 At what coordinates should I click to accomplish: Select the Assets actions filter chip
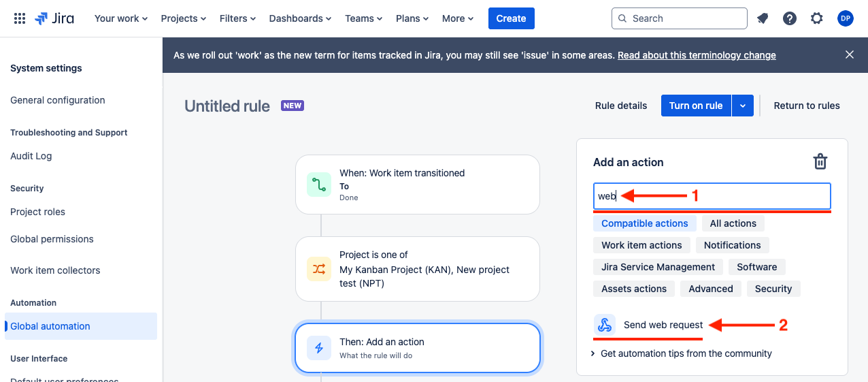(634, 289)
